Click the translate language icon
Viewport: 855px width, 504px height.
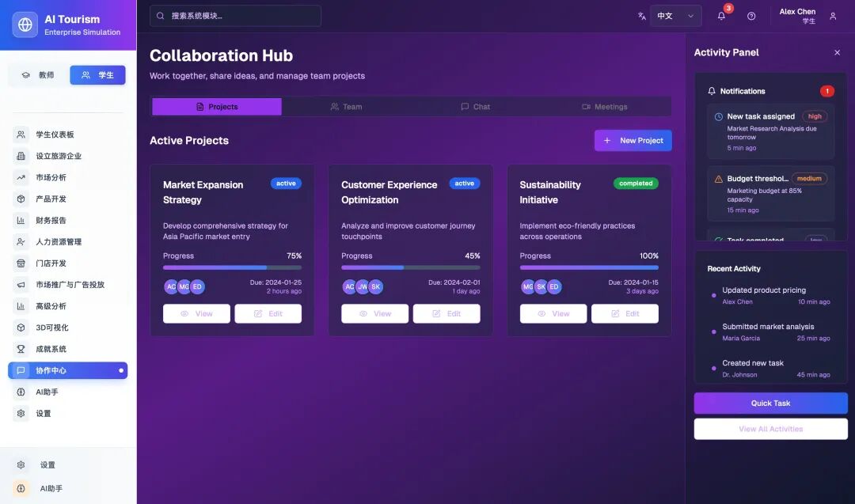642,16
